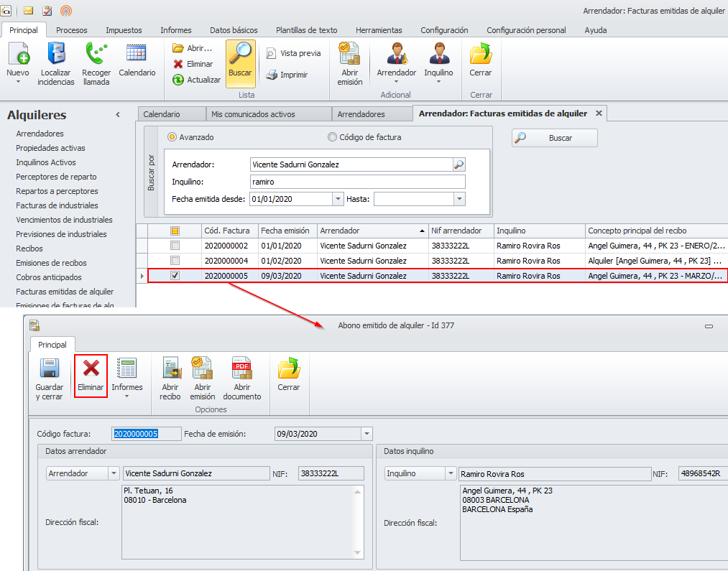Click the Nuevo document icon
This screenshot has width=728, height=571.
(19, 53)
